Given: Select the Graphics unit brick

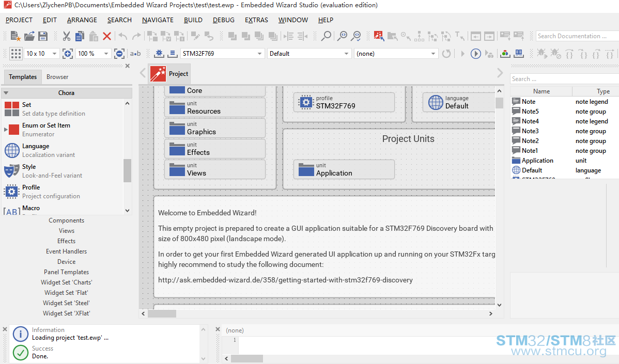Looking at the screenshot, I should [x=215, y=128].
